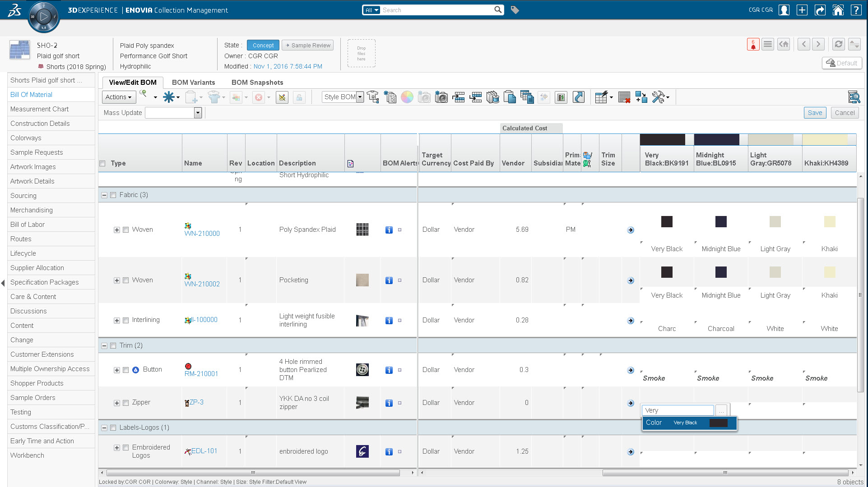Open the Actions menu
The image size is (868, 487).
pos(118,97)
